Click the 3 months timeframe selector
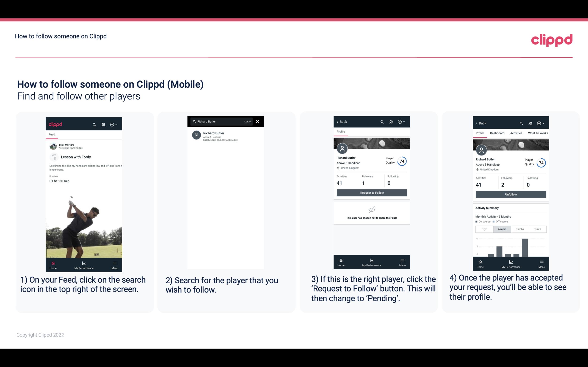Viewport: 588px width, 367px height. point(520,229)
